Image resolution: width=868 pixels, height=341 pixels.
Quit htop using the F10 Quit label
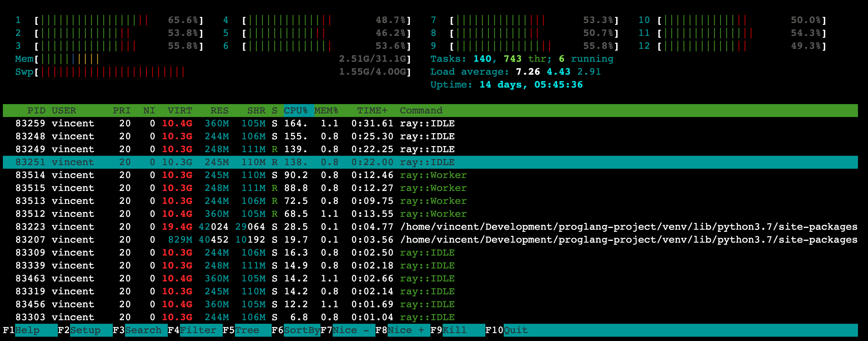tap(507, 330)
